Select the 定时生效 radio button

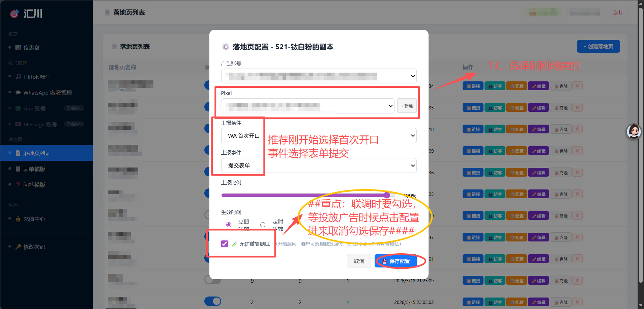pos(263,225)
